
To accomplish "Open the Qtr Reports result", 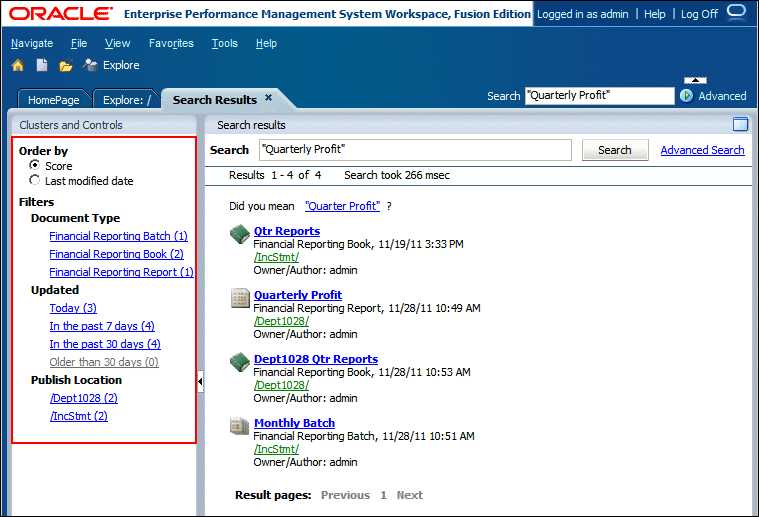I will click(287, 231).
